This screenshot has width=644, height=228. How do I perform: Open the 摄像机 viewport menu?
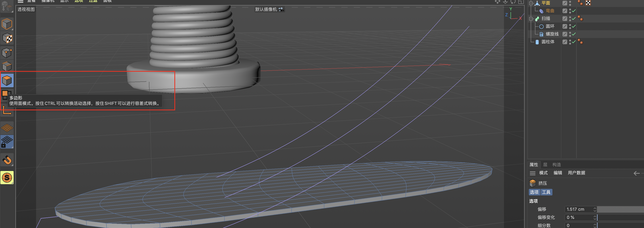pos(48,1)
